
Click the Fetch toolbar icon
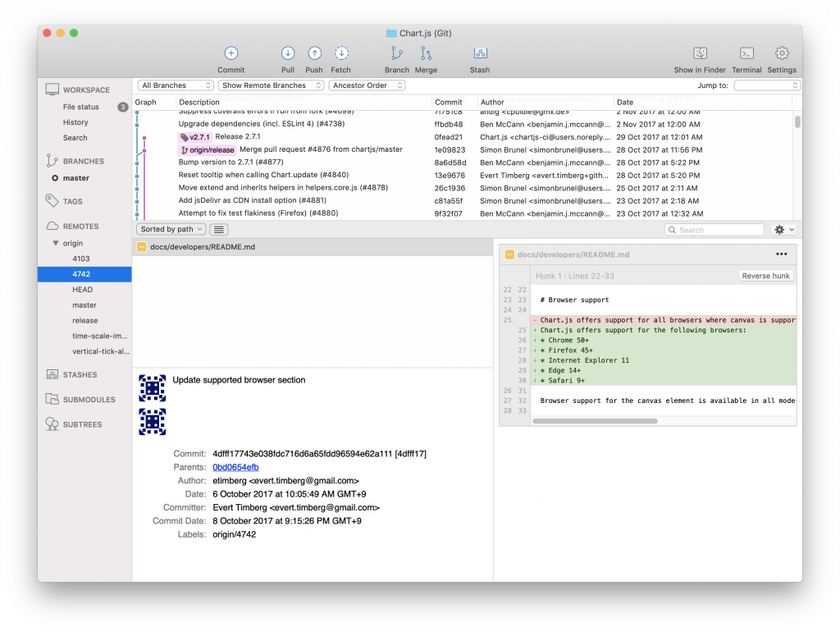(x=341, y=53)
